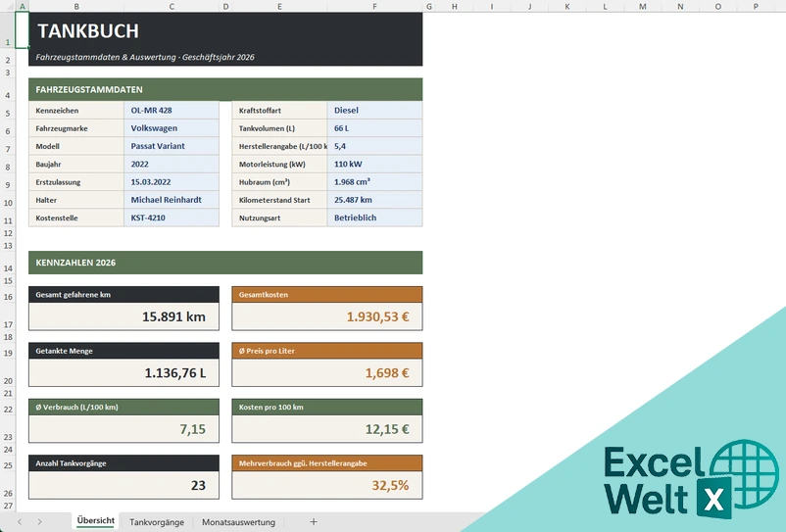
Task: Click the Nutzungsart label
Action: coord(260,218)
